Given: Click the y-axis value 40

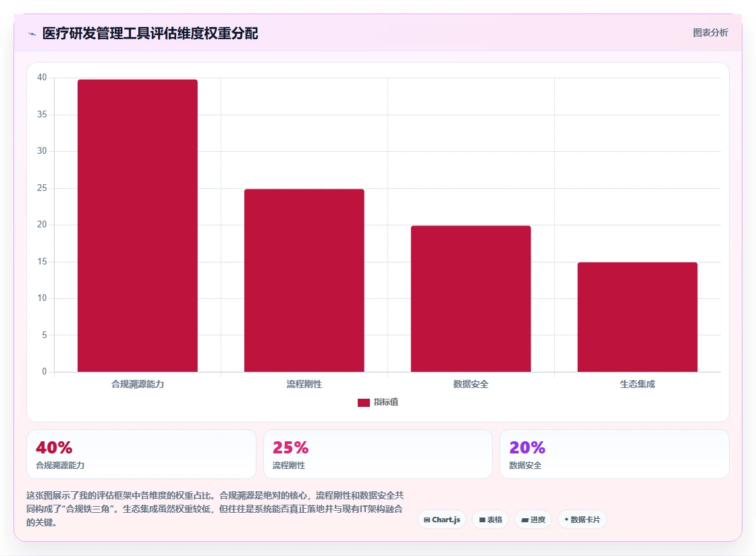Looking at the screenshot, I should pos(42,78).
